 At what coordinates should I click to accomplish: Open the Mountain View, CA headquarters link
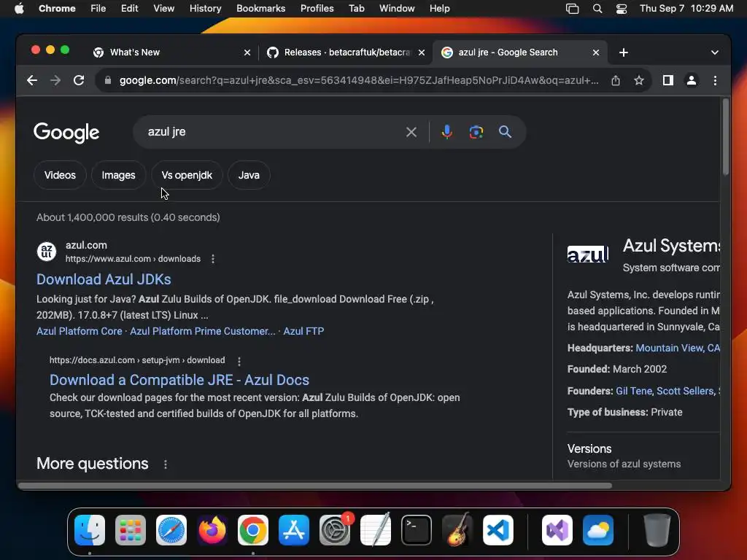tap(678, 348)
